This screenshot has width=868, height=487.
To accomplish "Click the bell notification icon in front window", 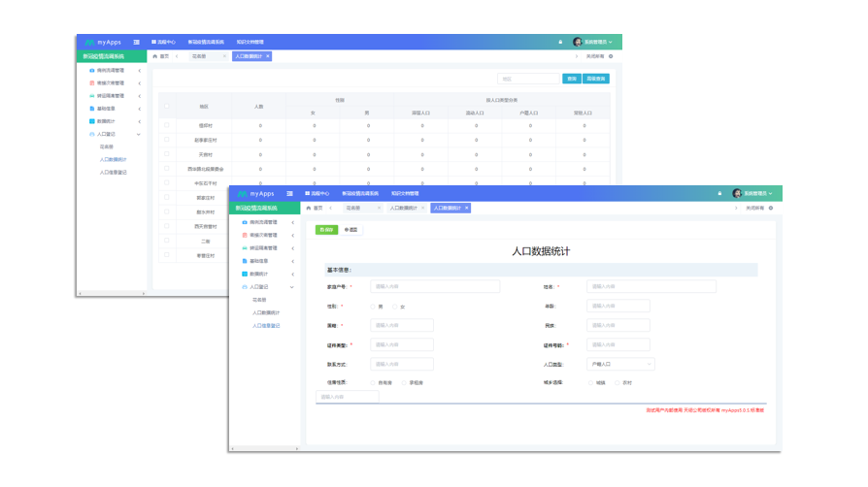I will coord(719,194).
